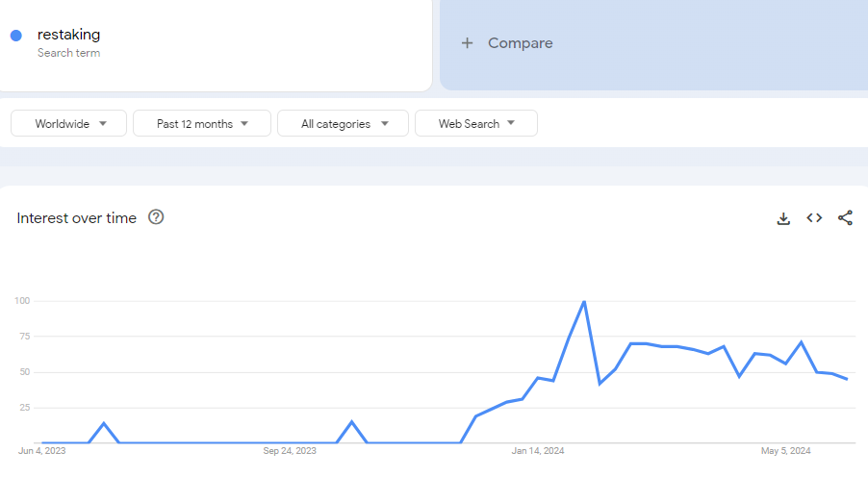Edit the restaking search term
Screen dimensions: 868x477
pyautogui.click(x=69, y=35)
